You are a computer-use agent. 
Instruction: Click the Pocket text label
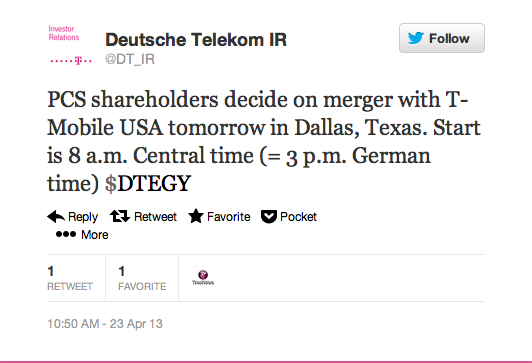[x=298, y=216]
